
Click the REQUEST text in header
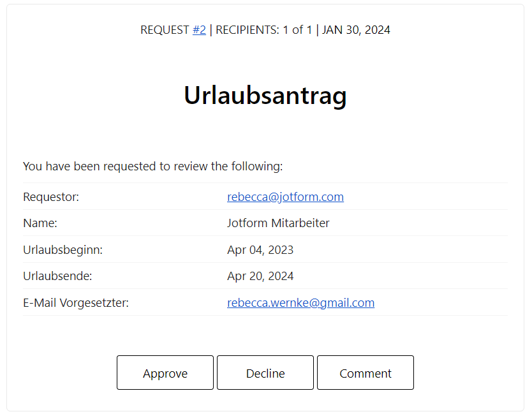[165, 30]
